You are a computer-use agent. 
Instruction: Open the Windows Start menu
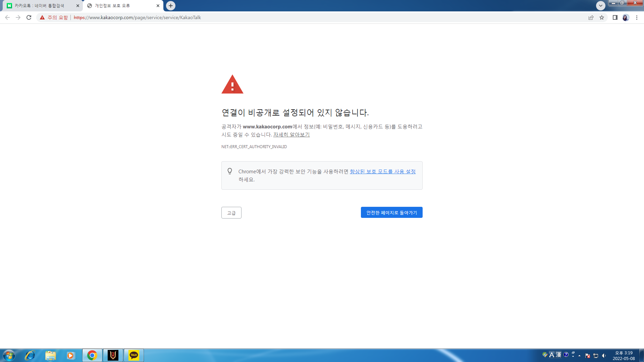pos(9,355)
